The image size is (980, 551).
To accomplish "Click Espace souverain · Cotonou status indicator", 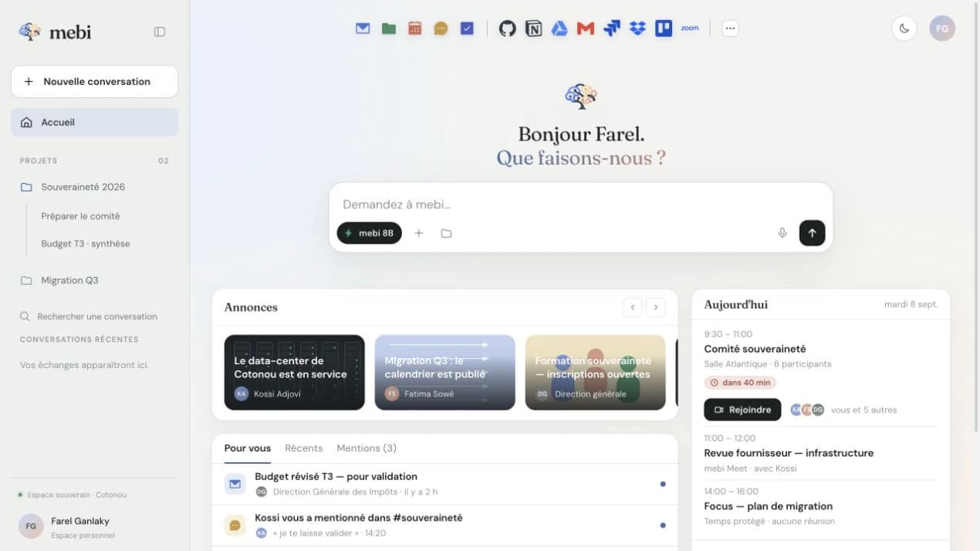I will tap(73, 495).
